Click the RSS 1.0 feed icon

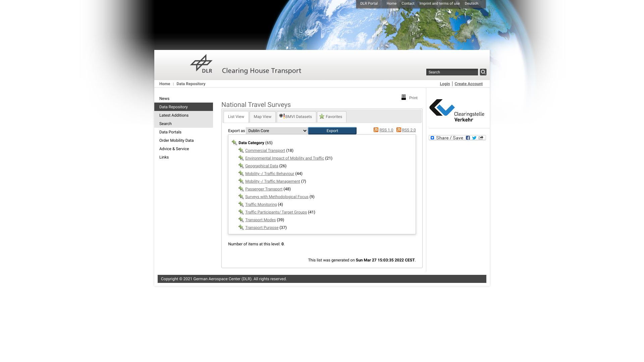(376, 129)
